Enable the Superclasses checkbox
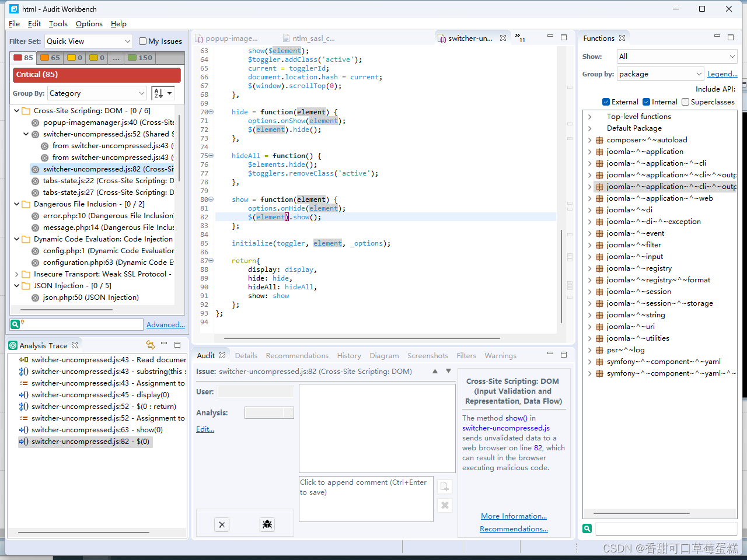 pyautogui.click(x=685, y=101)
